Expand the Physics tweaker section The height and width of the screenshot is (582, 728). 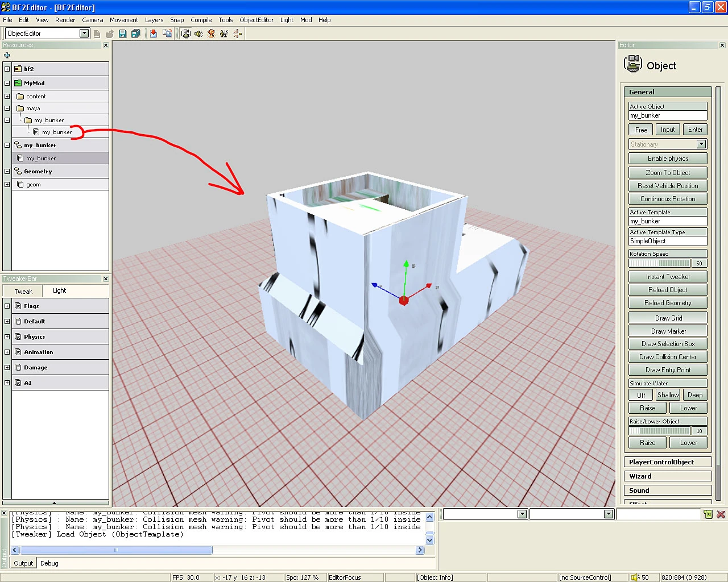7,336
